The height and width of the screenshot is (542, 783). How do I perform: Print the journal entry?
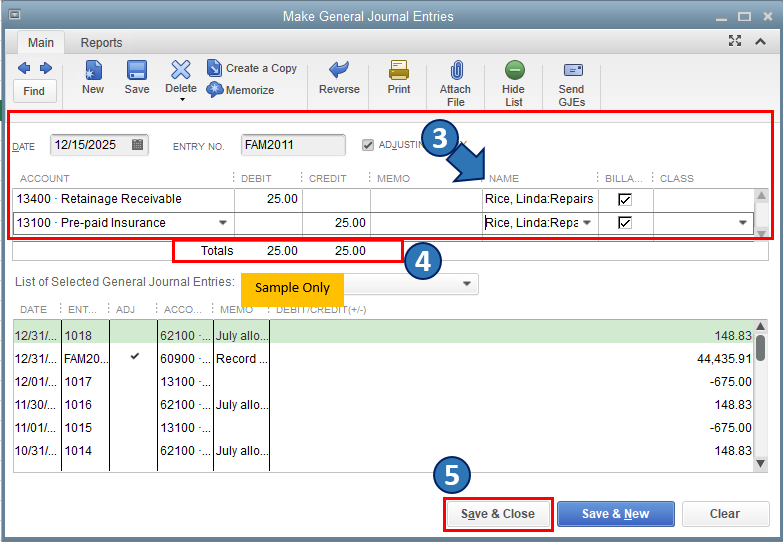(399, 78)
